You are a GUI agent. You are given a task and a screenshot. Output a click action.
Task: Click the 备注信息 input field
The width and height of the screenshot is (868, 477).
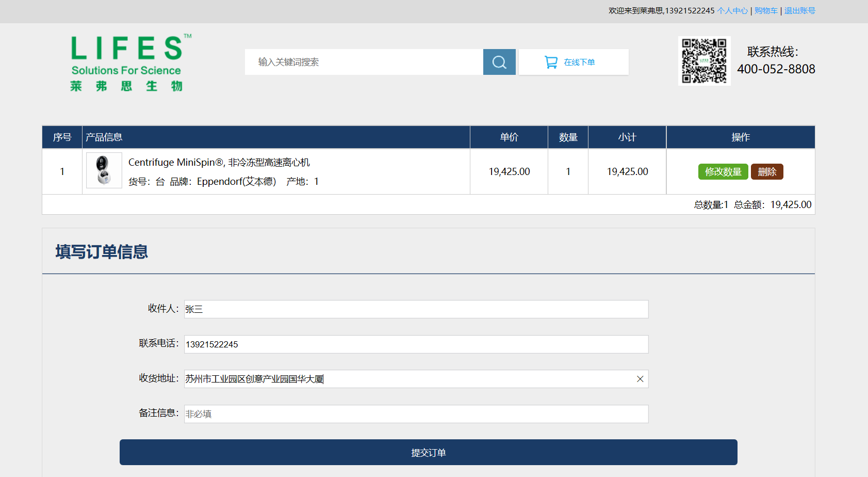tap(416, 414)
